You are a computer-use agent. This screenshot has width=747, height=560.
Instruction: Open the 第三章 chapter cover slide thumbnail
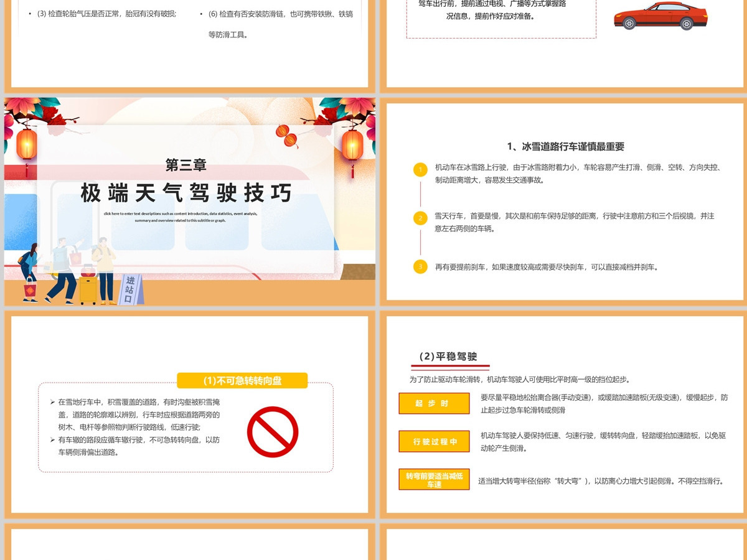(190, 202)
